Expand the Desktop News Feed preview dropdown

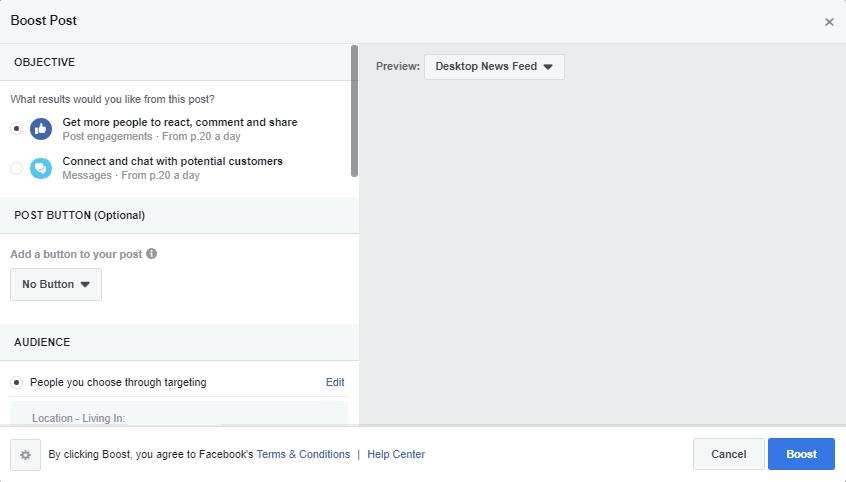[x=494, y=67]
